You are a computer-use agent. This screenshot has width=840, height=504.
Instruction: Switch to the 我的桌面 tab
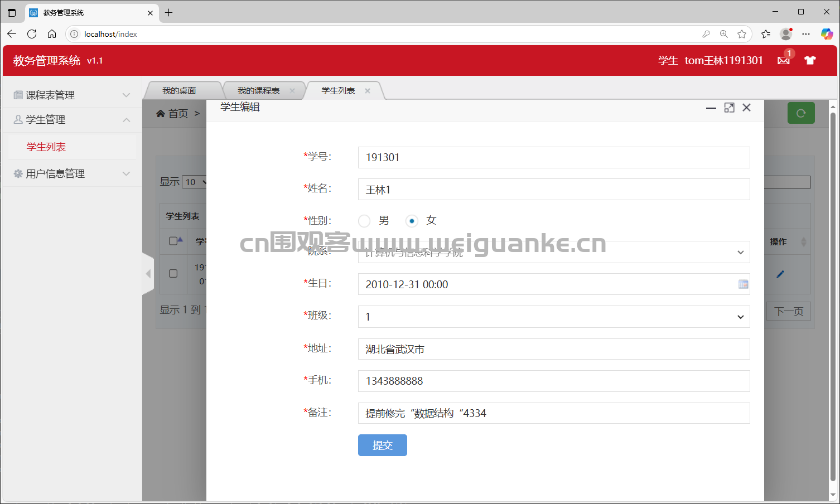coord(179,91)
